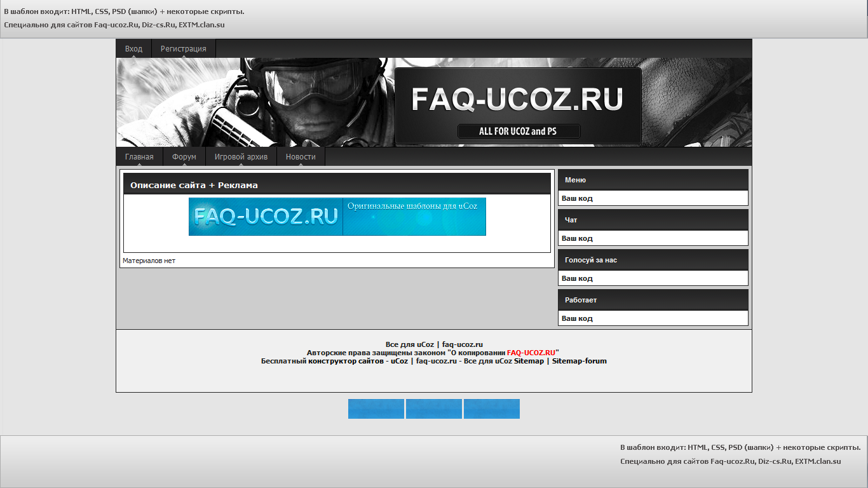
Task: Select the Описание сайта + Реклама heading
Action: pyautogui.click(x=194, y=186)
